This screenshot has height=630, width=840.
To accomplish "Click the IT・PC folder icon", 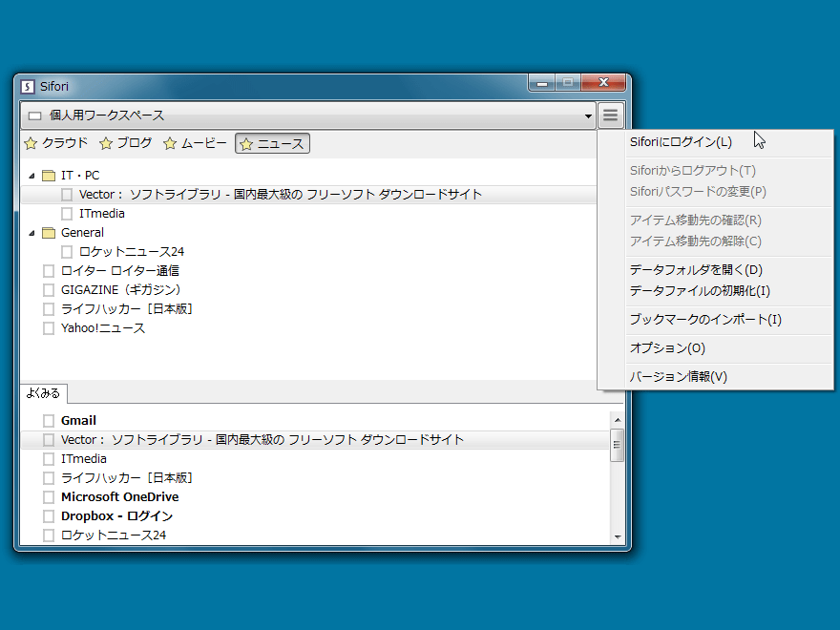I will [49, 176].
